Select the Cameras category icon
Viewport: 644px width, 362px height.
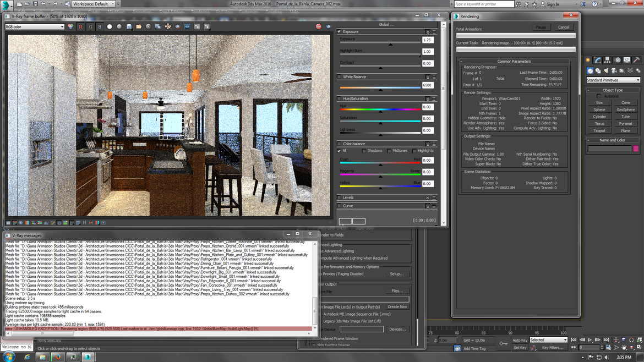614,70
